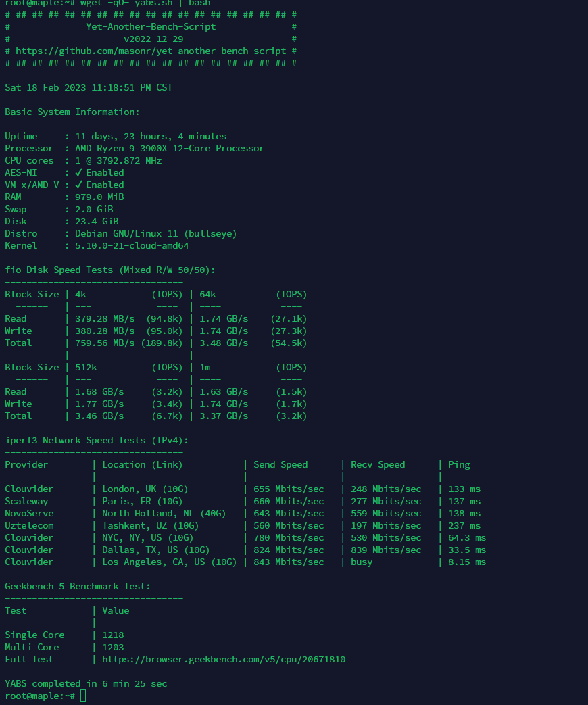This screenshot has height=705, width=588.
Task: Click the 512k Read speed '1.68 GB/s'
Action: (99, 391)
